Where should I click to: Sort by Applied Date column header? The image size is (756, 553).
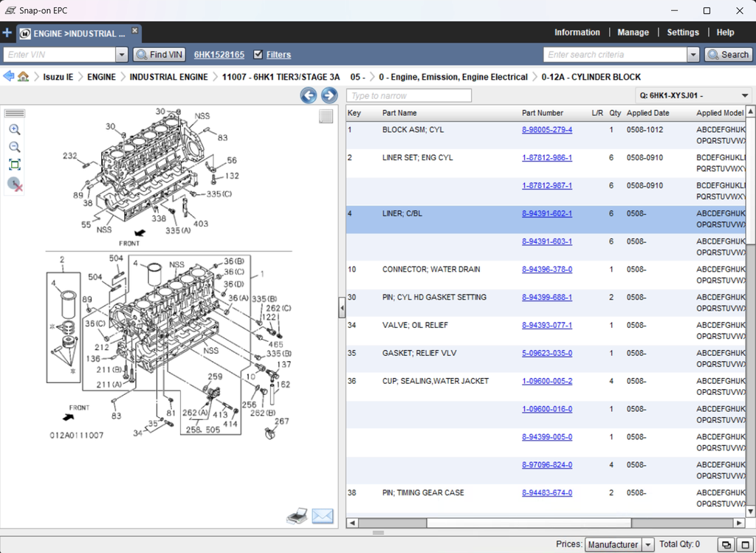point(647,113)
